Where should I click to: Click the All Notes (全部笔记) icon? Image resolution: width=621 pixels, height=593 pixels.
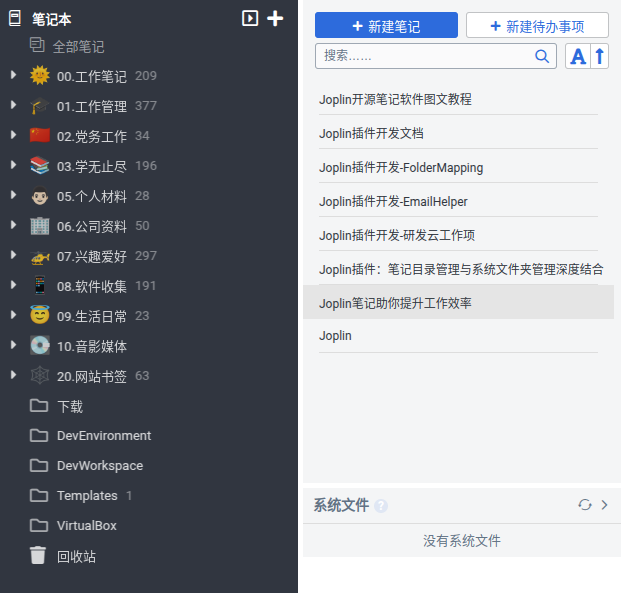(x=37, y=45)
